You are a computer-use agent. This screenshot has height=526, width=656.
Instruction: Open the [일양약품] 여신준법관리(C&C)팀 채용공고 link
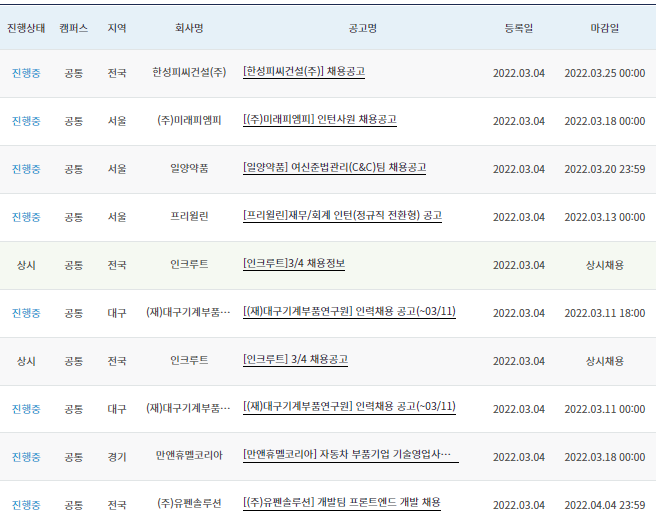click(334, 168)
